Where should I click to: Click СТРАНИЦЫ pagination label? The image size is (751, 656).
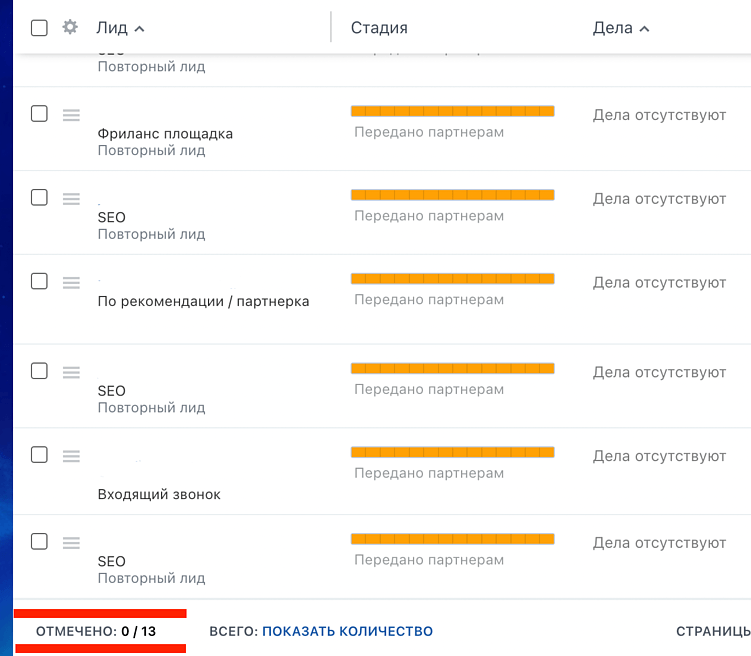712,631
